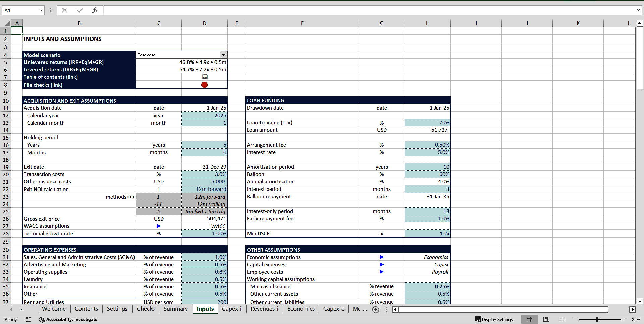Click the Insert Function (fx) icon
Screen dimensions: 644x324
95,10
